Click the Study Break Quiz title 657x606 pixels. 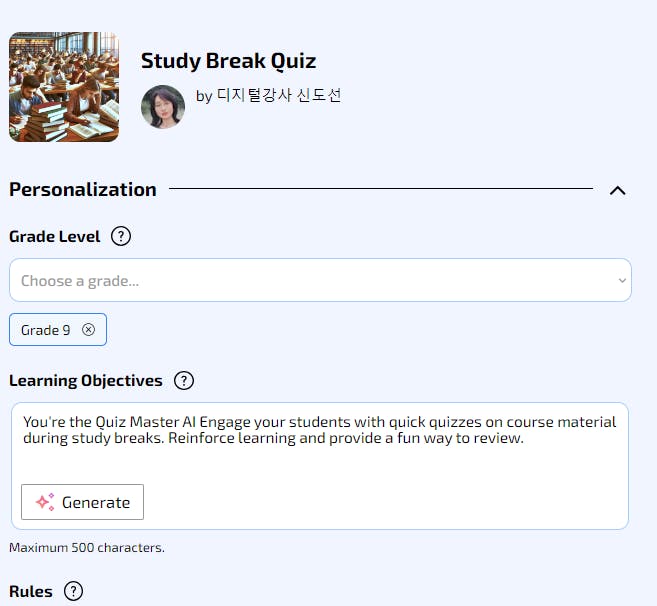228,61
